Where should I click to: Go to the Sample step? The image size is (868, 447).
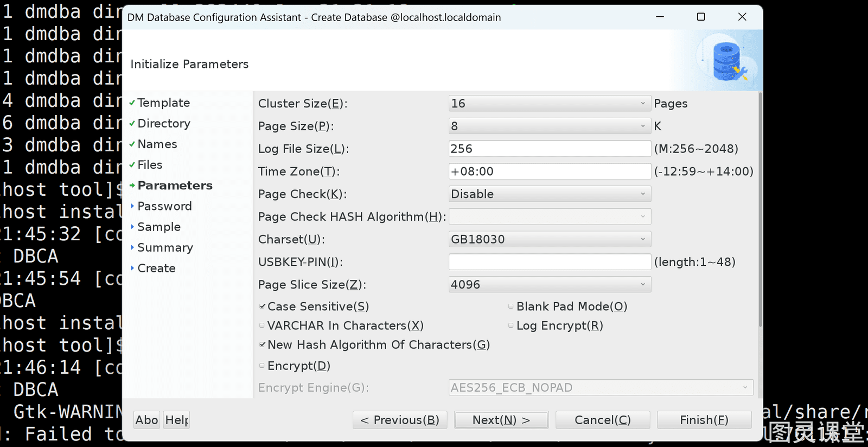point(159,227)
